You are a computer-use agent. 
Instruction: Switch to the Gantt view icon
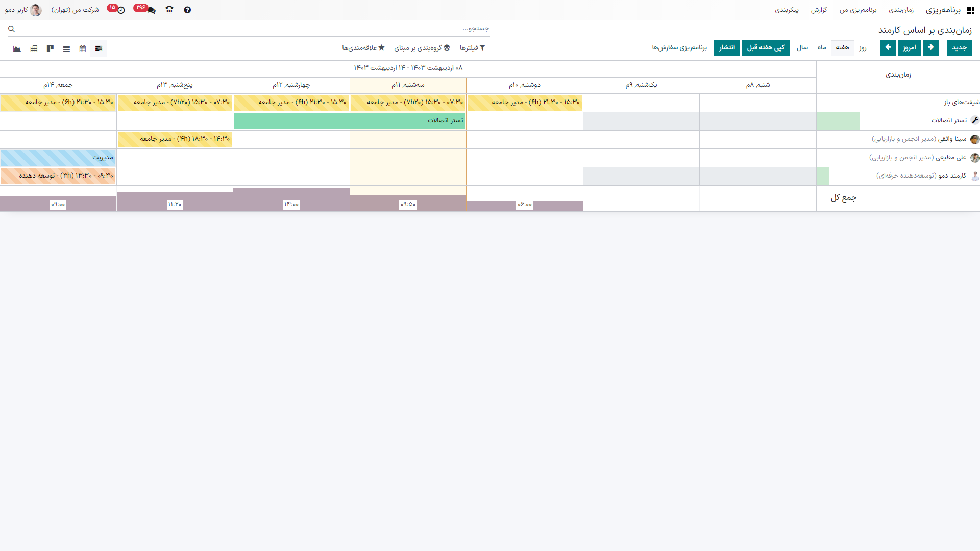tap(99, 49)
